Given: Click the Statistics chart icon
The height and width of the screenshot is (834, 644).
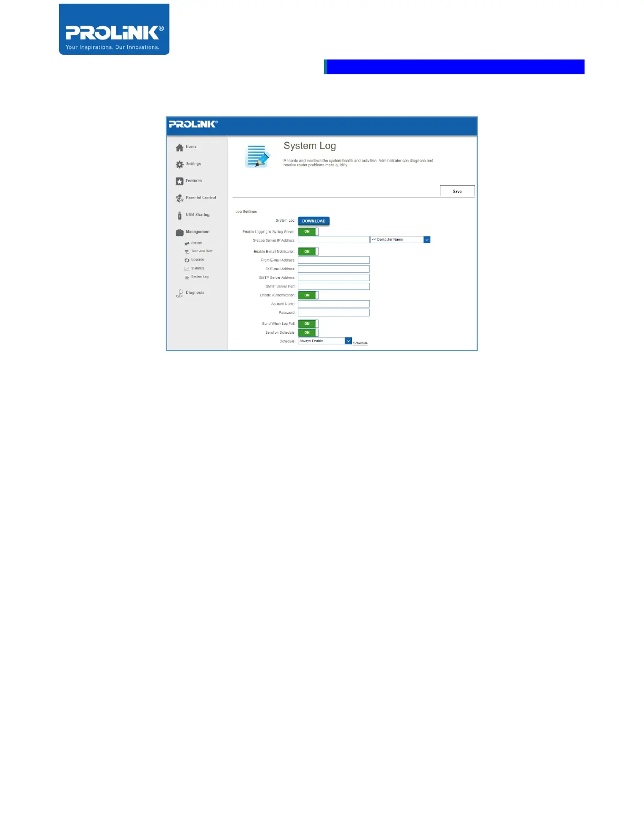Looking at the screenshot, I should 187,269.
